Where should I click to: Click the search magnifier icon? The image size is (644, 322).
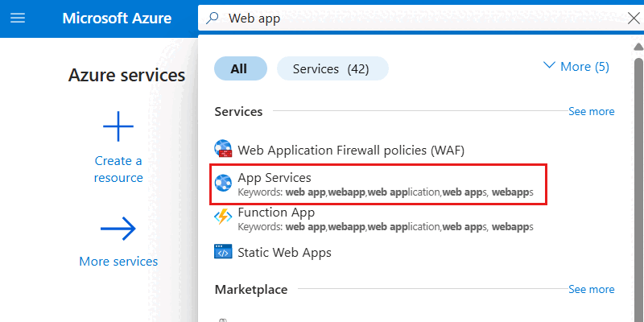point(213,19)
